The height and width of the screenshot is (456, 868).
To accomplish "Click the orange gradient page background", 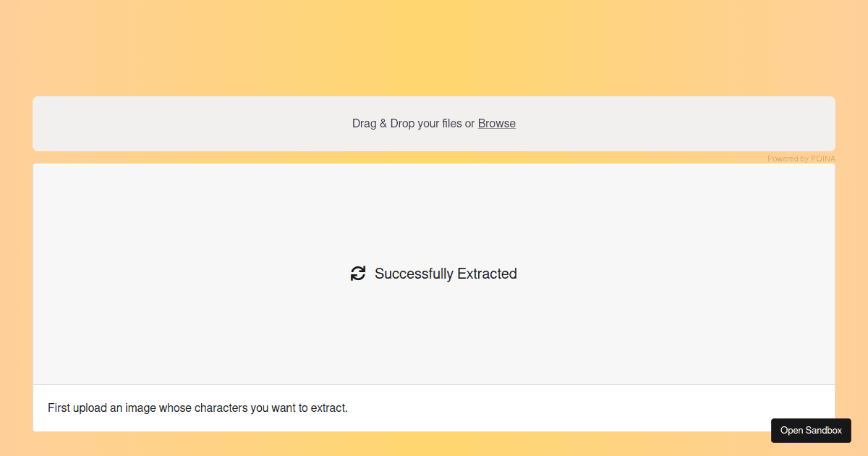I will click(x=434, y=43).
